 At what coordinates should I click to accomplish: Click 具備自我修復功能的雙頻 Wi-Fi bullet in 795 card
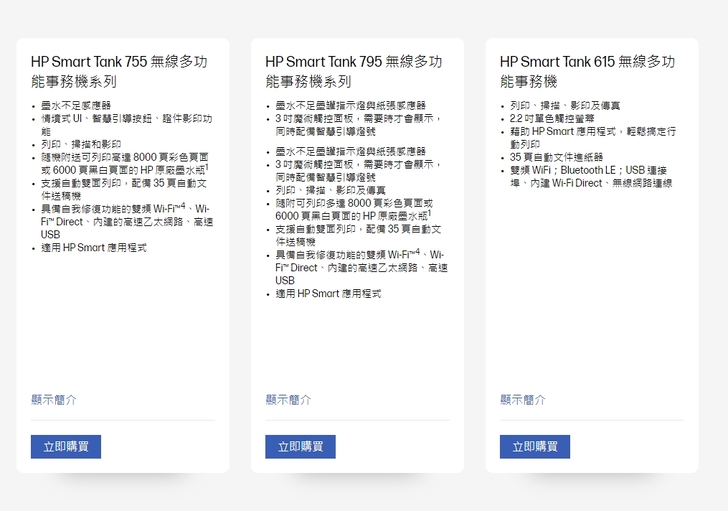[x=361, y=267]
